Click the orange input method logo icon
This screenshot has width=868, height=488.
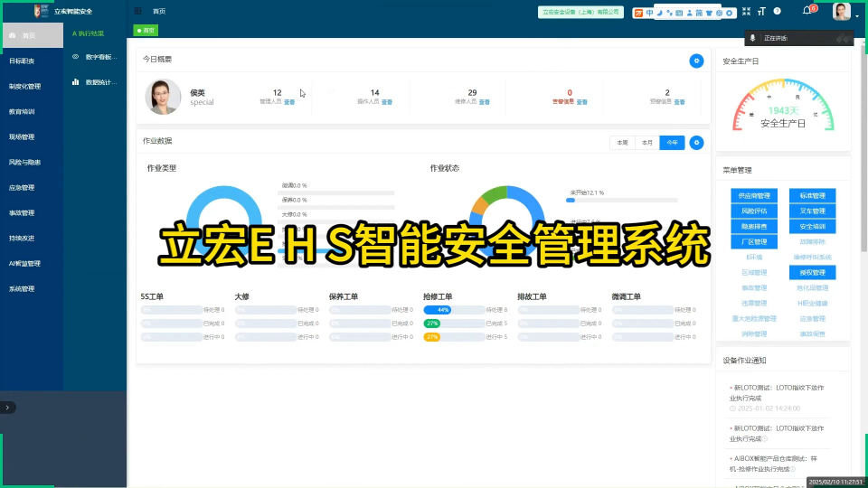coord(639,13)
